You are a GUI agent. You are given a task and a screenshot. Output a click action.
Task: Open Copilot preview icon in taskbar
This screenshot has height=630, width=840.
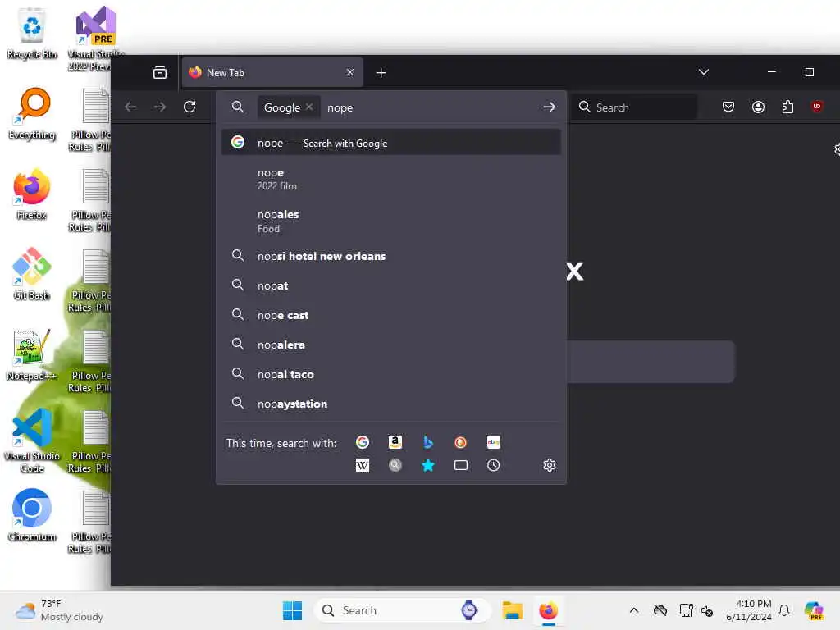point(815,610)
